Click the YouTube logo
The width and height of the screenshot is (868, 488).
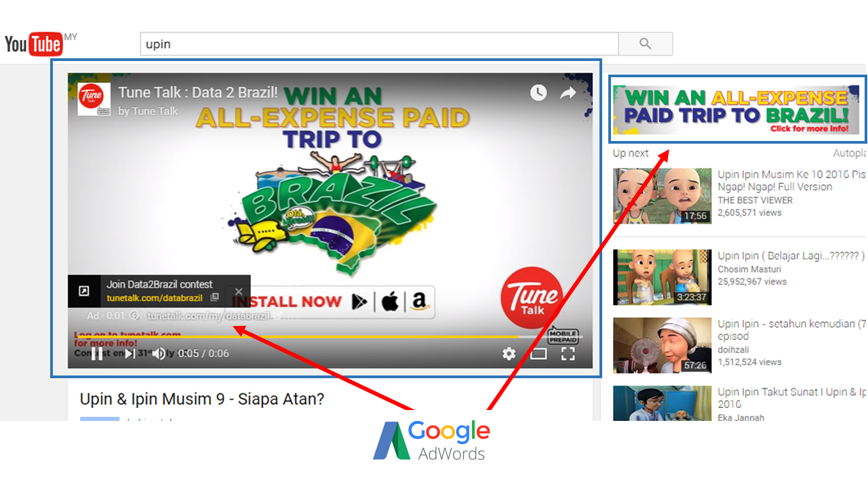(34, 44)
